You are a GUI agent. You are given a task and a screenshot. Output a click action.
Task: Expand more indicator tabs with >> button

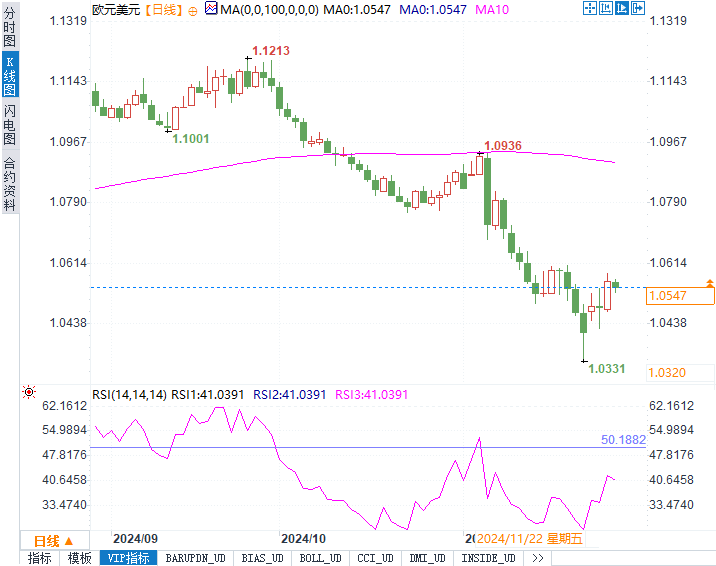coord(538,558)
